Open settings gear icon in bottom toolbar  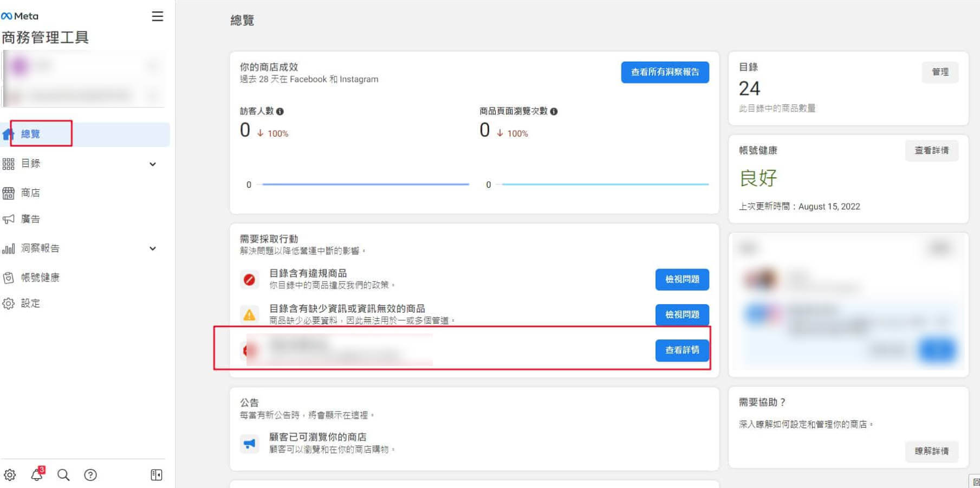10,475
